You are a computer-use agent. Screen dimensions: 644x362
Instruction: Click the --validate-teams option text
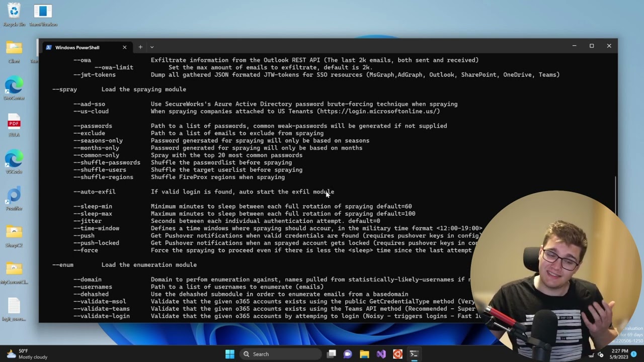click(102, 309)
